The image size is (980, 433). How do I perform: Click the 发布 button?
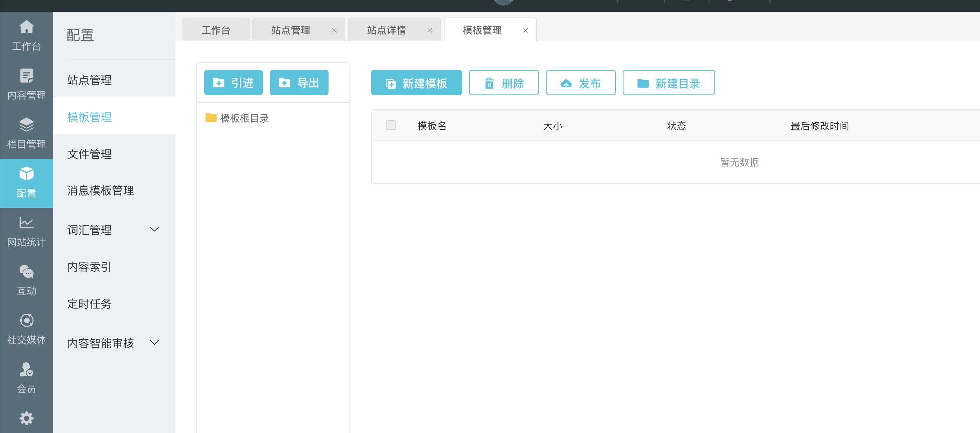coord(580,83)
